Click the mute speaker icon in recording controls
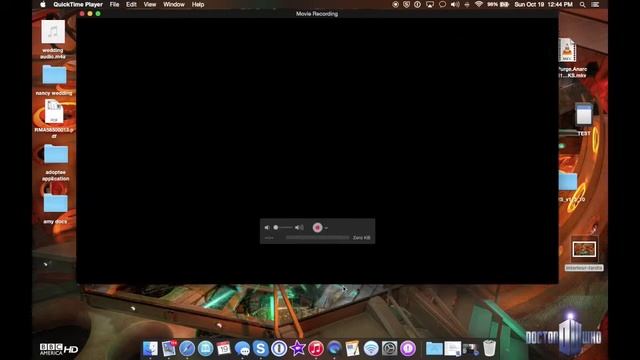Viewport: 640px width, 360px height. [x=267, y=227]
